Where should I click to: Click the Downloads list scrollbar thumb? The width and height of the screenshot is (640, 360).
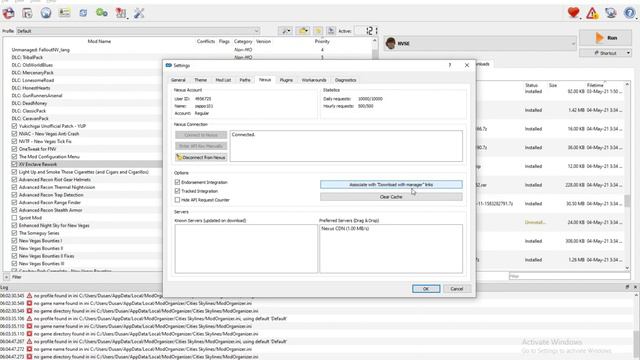coord(627,201)
